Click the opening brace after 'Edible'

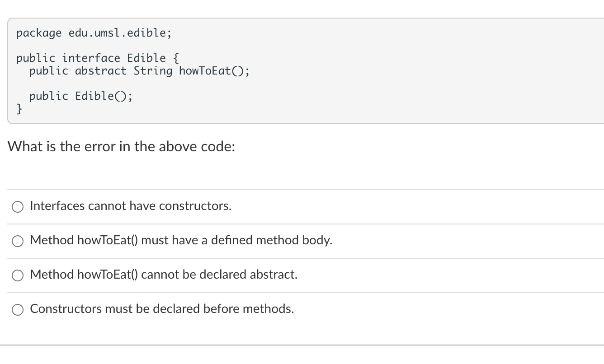[x=176, y=58]
